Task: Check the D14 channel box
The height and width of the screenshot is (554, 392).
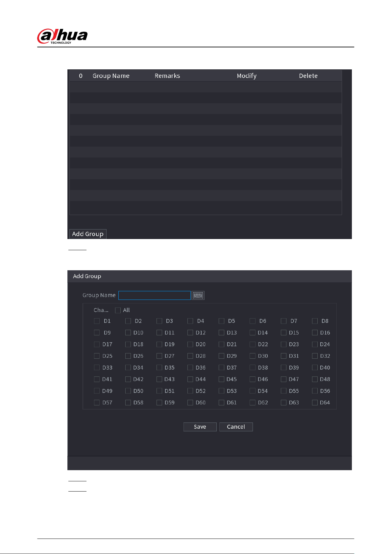Action: [x=252, y=333]
